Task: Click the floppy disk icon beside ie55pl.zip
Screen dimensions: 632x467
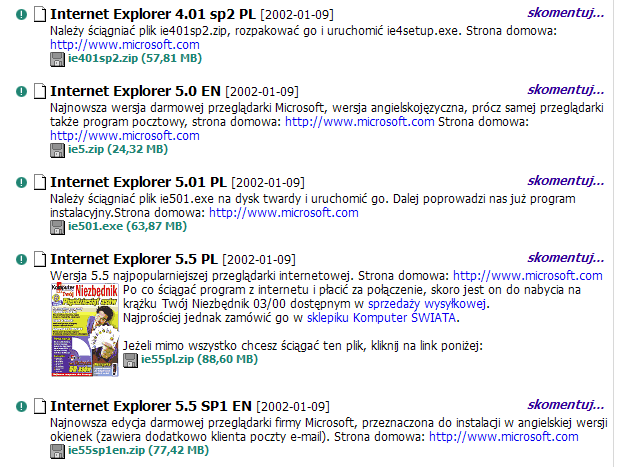Action: (x=130, y=360)
